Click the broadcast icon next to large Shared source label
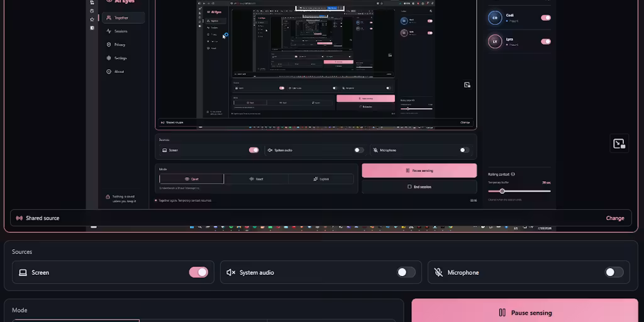The height and width of the screenshot is (322, 644). (x=19, y=218)
